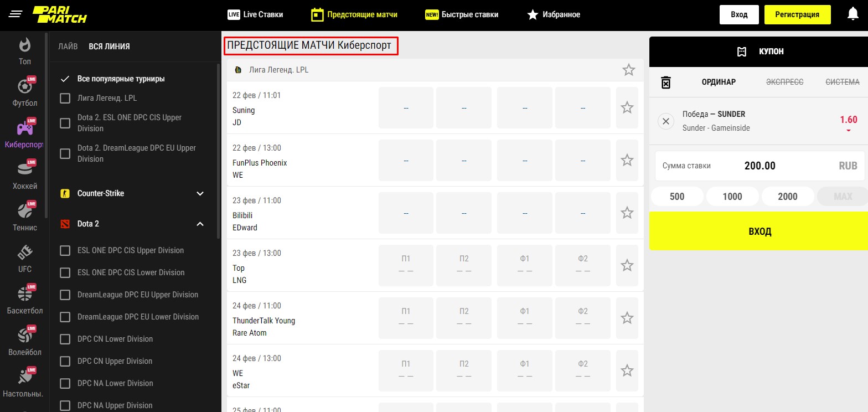Open the hamburger menu icon

[x=15, y=14]
